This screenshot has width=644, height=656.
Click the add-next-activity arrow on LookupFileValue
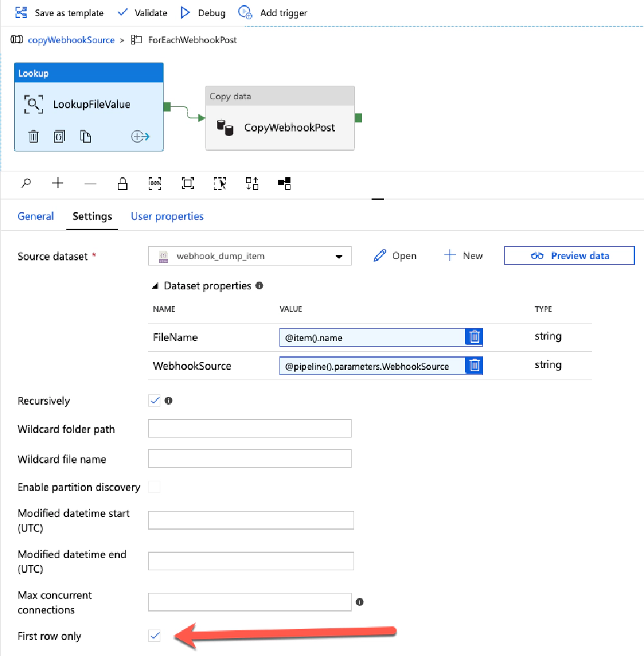coord(140,136)
